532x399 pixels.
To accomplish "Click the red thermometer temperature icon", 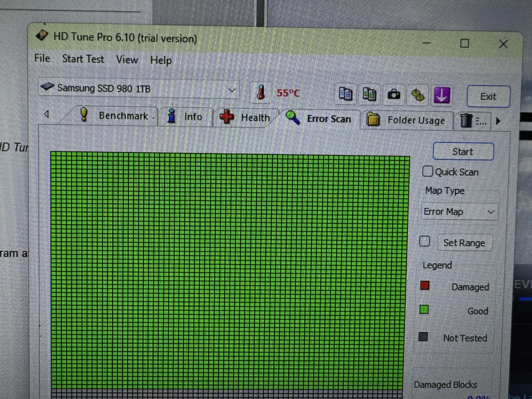I will [x=261, y=92].
